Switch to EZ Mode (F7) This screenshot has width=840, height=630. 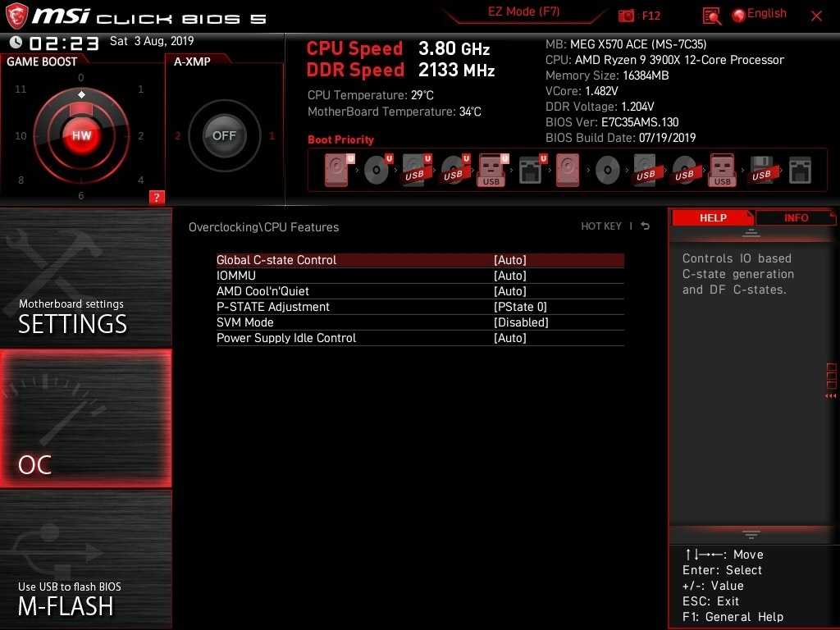click(x=523, y=12)
